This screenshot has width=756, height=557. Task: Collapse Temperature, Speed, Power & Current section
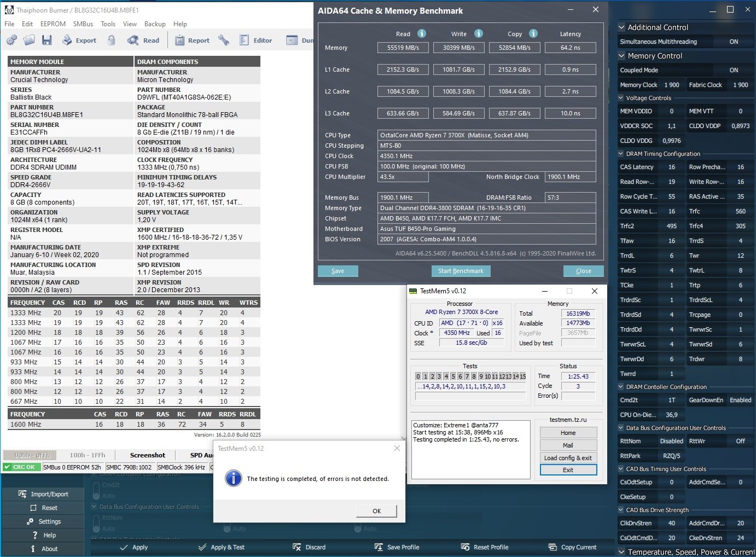[621, 552]
